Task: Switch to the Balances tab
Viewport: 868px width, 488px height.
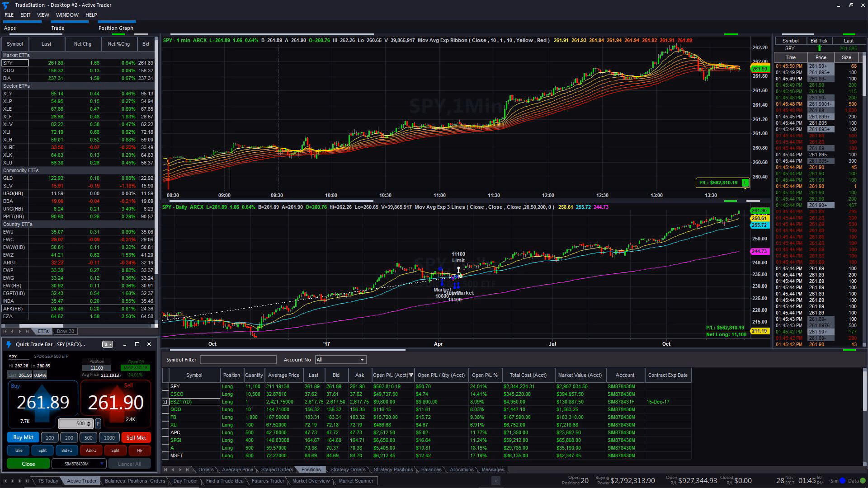Action: 431,469
